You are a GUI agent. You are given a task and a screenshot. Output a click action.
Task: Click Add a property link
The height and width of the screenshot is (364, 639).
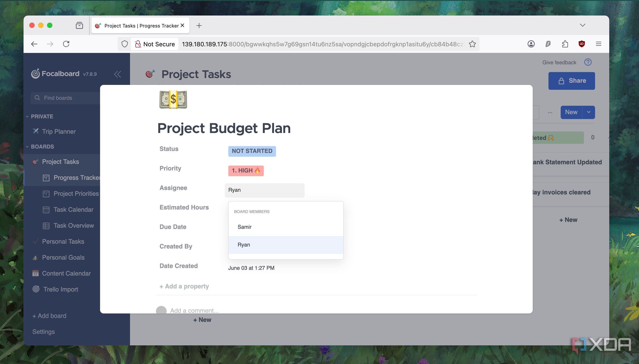pos(184,286)
